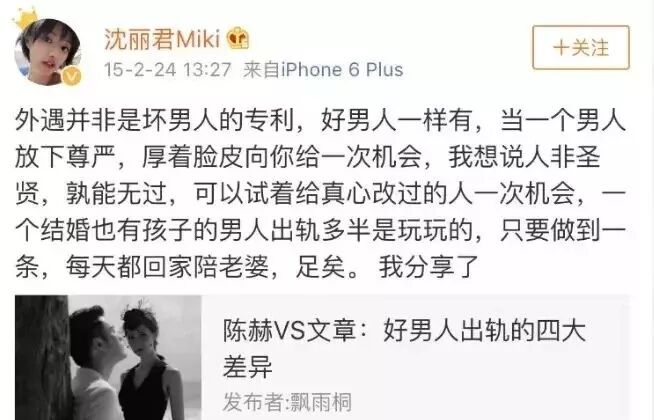Tap the crown decoration above the avatar
The width and height of the screenshot is (654, 420).
coord(25,18)
